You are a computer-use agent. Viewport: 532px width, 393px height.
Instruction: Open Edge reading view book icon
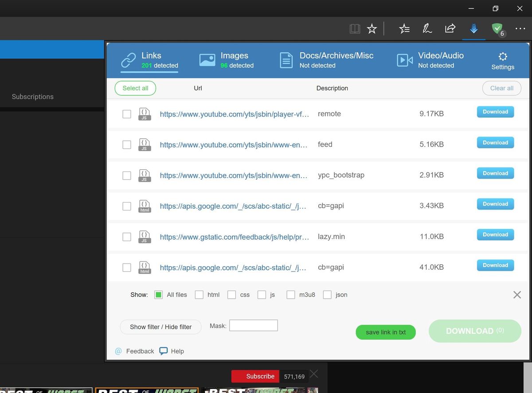pos(355,28)
